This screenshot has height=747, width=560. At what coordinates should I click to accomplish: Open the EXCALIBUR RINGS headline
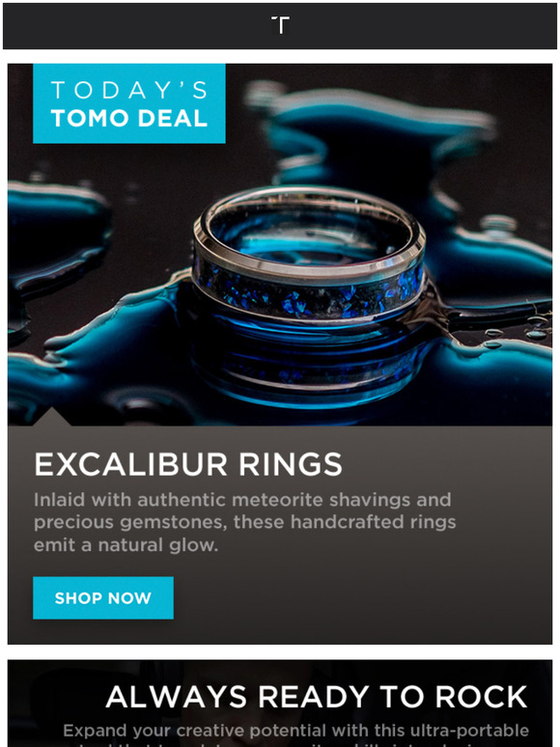188,464
